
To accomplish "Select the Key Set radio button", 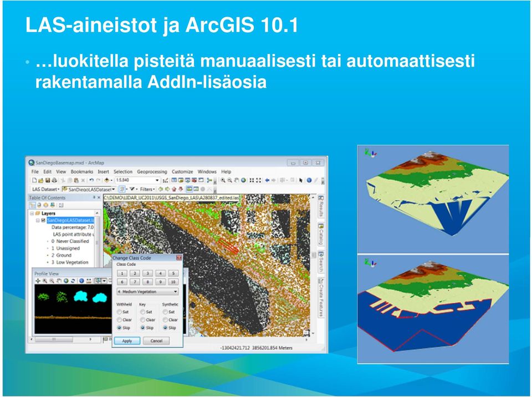I will tap(143, 312).
